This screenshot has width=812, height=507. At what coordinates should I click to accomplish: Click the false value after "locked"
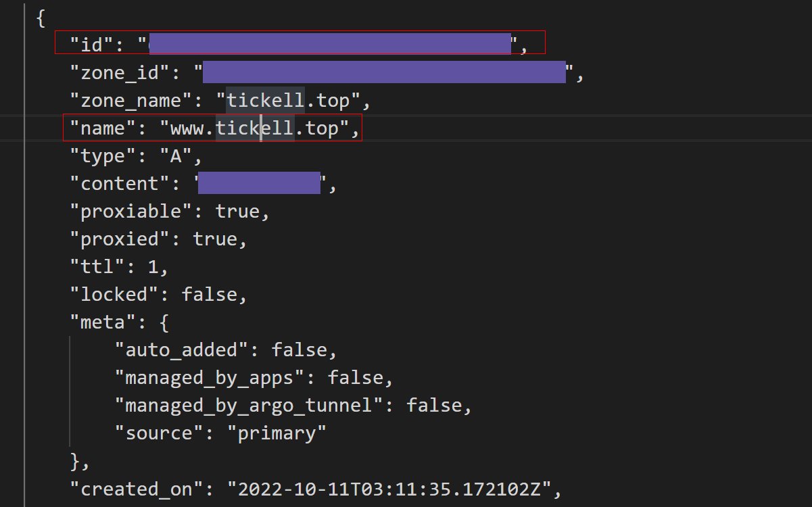click(210, 295)
